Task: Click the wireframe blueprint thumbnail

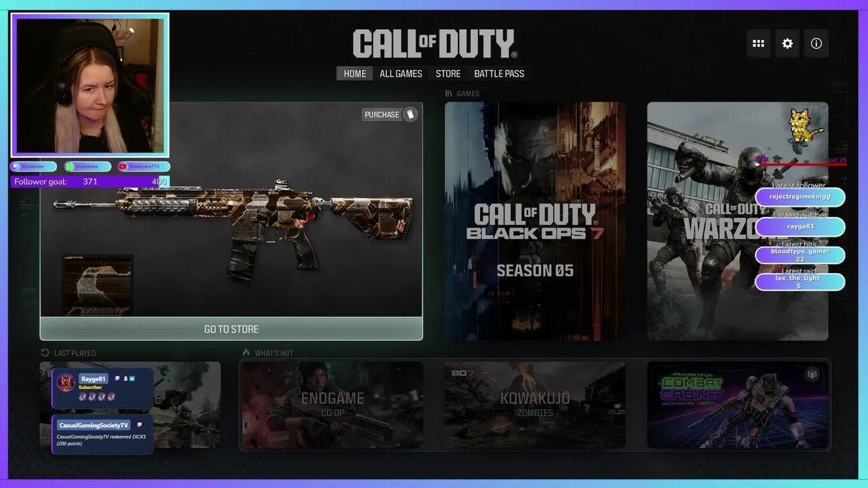Action: [98, 285]
